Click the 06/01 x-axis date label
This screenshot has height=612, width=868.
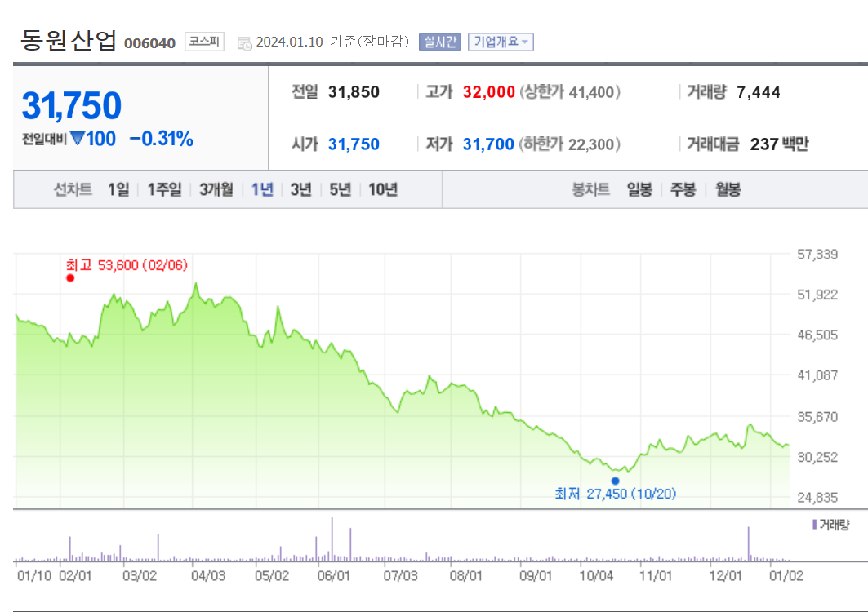[333, 576]
